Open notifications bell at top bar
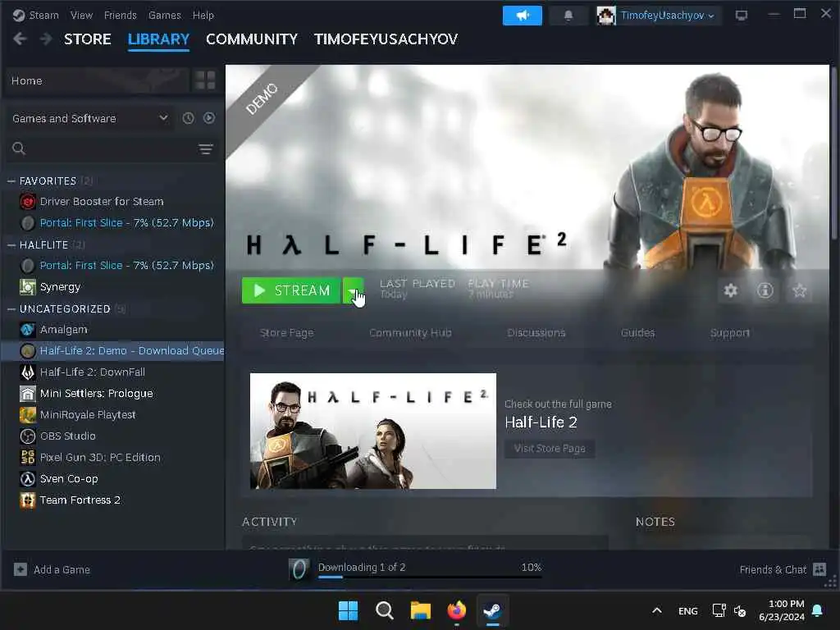The width and height of the screenshot is (840, 630). click(x=568, y=16)
